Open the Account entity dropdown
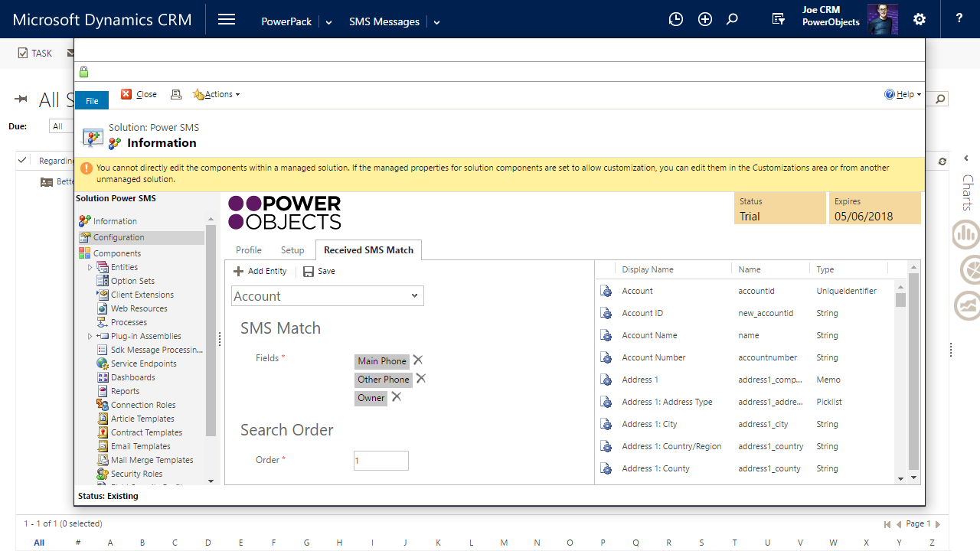The width and height of the screenshot is (980, 551). 328,296
